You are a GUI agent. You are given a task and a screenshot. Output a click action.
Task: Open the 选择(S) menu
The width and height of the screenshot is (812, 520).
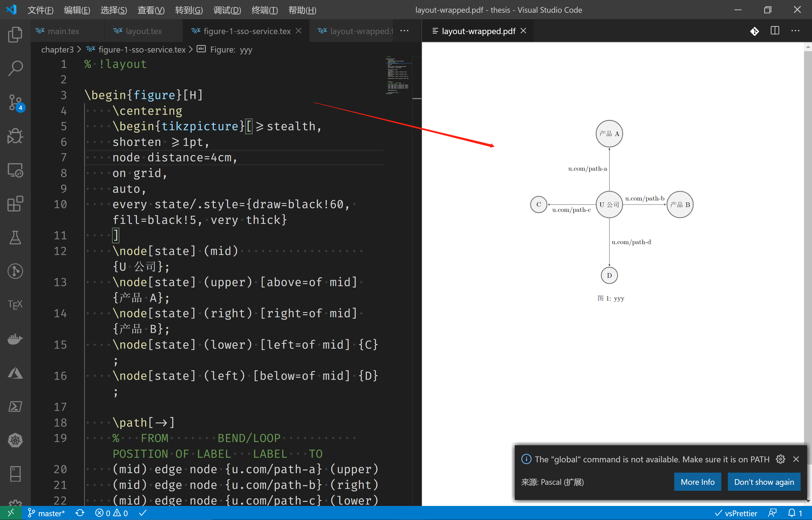tap(114, 10)
